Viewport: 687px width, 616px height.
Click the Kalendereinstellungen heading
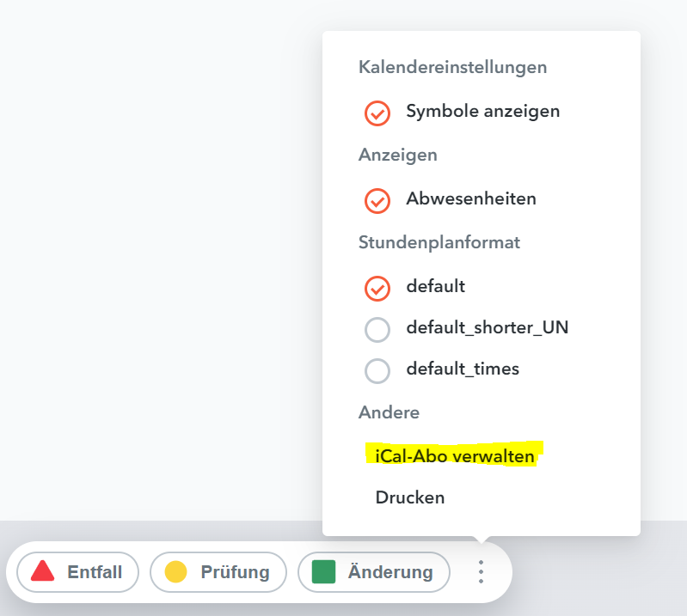point(452,67)
